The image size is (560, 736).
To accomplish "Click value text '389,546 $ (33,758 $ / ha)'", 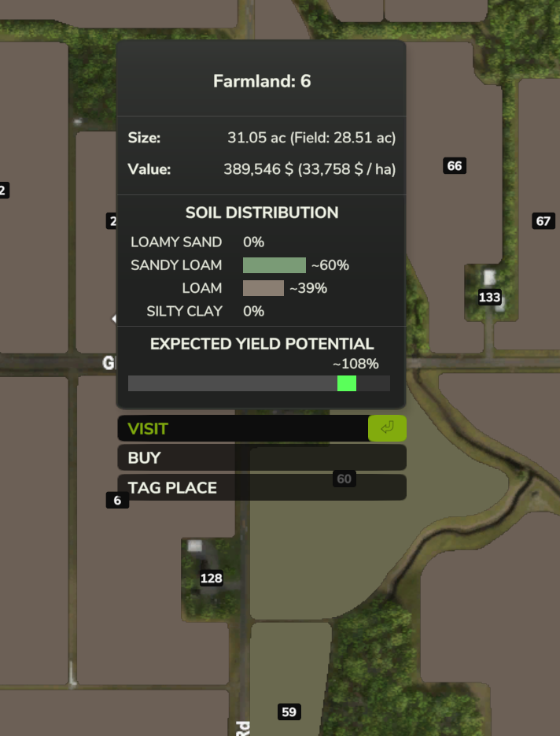I will [x=310, y=169].
